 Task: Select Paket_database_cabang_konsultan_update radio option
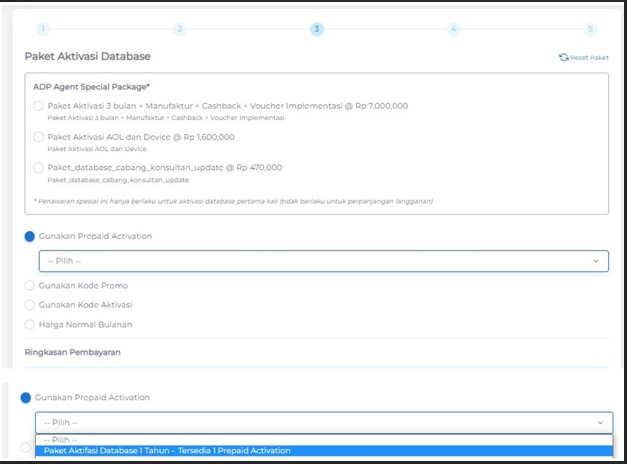click(x=38, y=168)
